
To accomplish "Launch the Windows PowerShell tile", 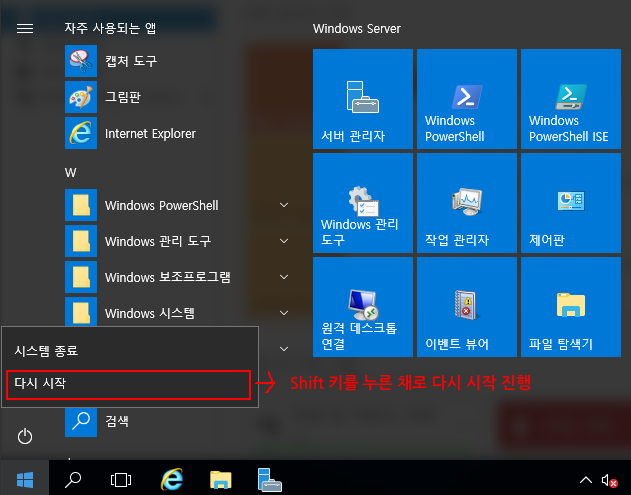I will coord(467,99).
